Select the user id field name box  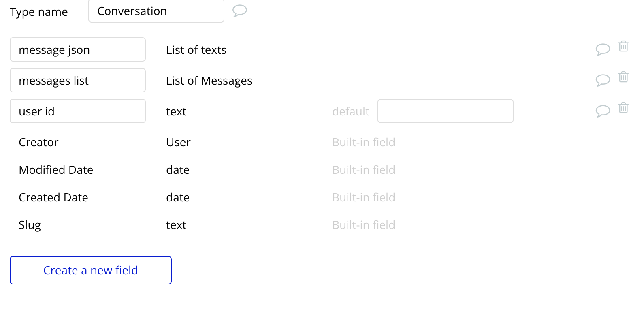coord(78,111)
